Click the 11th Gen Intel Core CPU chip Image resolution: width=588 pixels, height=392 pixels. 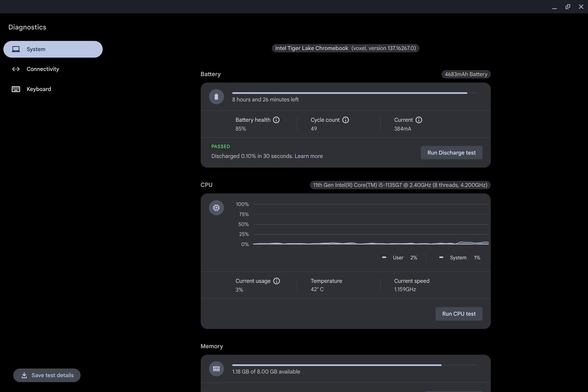coord(400,185)
